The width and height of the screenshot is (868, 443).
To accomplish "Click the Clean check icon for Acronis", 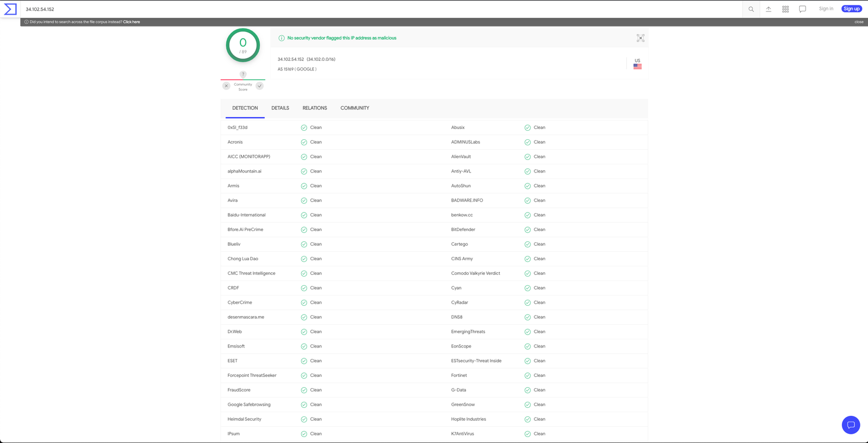I will 304,142.
